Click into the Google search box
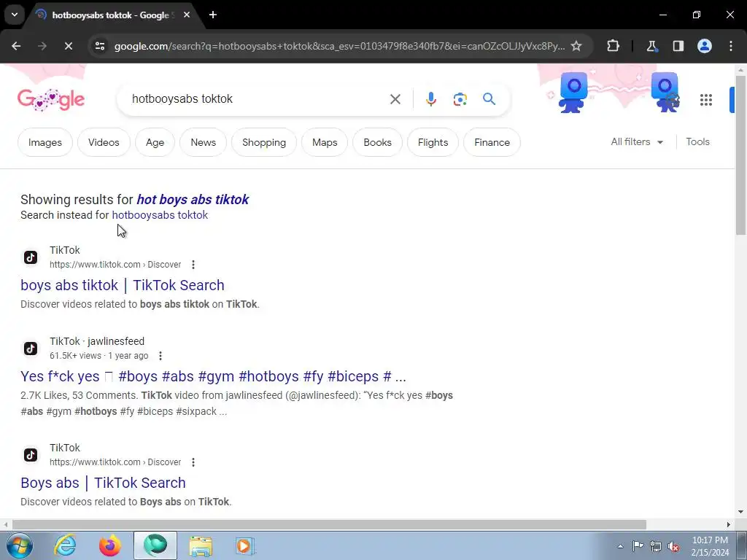Screen dimensions: 747x560 point(258,99)
